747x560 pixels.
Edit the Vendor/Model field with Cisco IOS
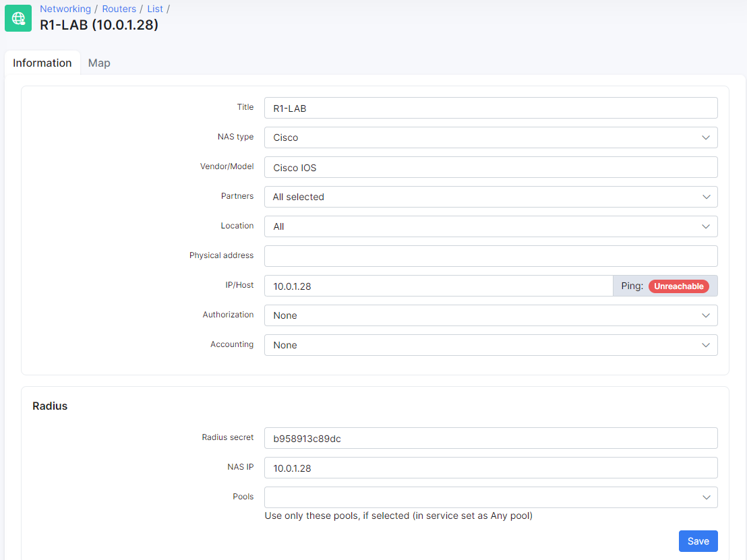[x=491, y=168]
